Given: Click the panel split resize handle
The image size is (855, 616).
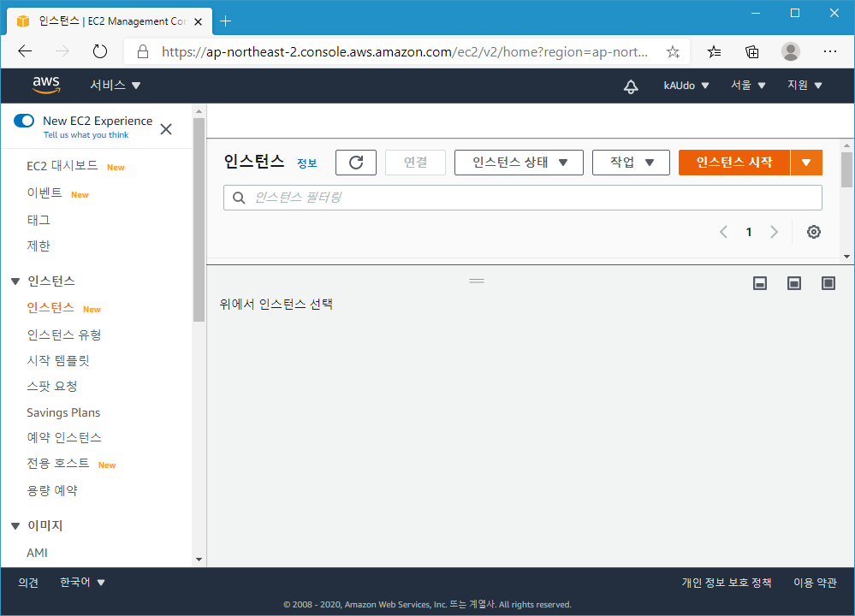Looking at the screenshot, I should [x=477, y=281].
